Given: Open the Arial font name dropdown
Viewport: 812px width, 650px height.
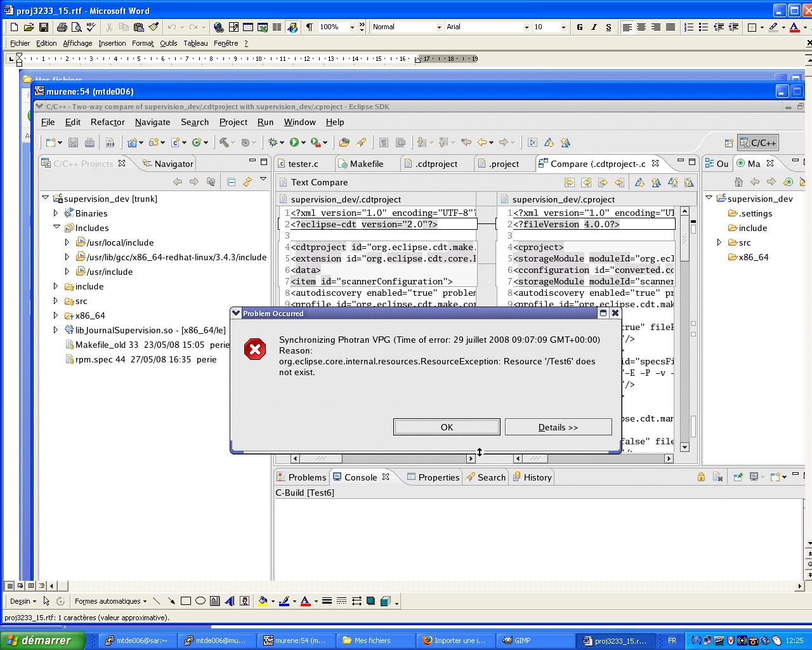Looking at the screenshot, I should [x=526, y=27].
